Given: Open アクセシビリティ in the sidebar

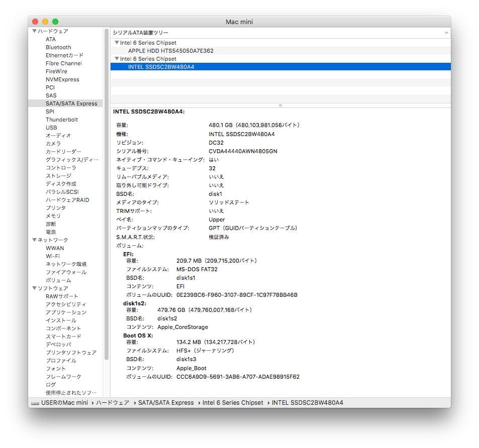Looking at the screenshot, I should [66, 304].
